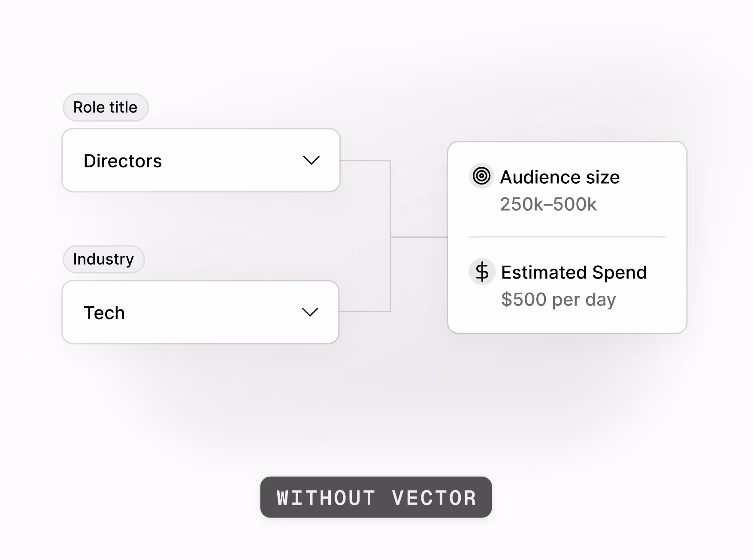Expand the Tech dropdown chevron
Screen dimensions: 753x560
click(x=310, y=312)
